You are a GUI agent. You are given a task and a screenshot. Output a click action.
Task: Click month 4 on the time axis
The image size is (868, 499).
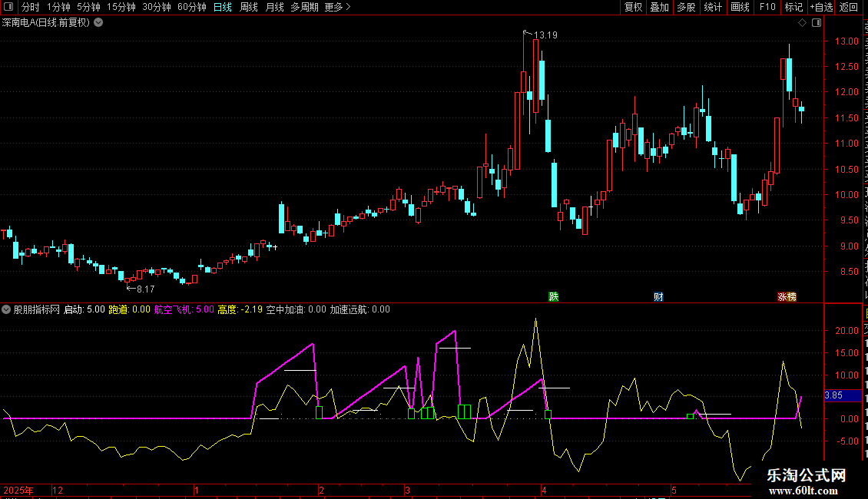click(544, 491)
